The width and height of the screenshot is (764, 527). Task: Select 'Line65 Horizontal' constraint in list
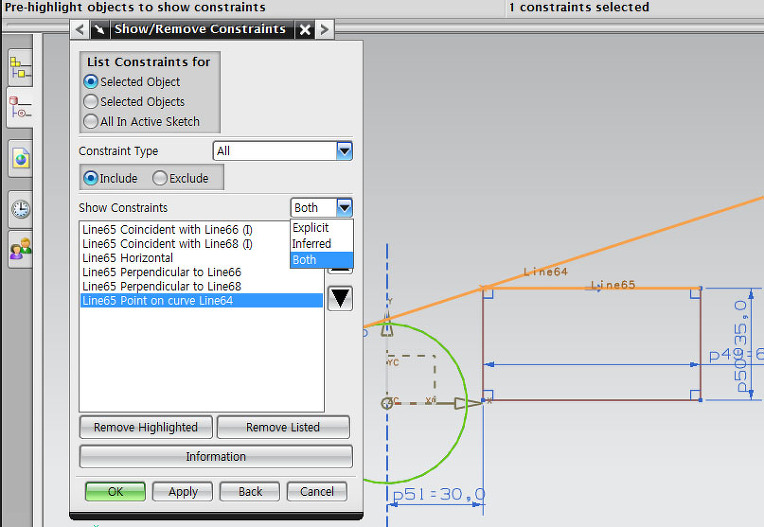[x=128, y=258]
